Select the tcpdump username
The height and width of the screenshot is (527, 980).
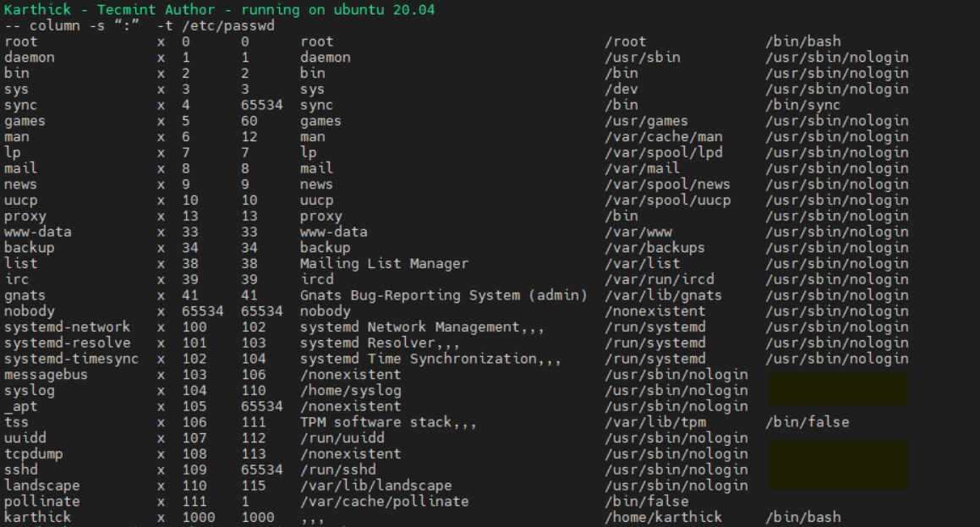[33, 453]
